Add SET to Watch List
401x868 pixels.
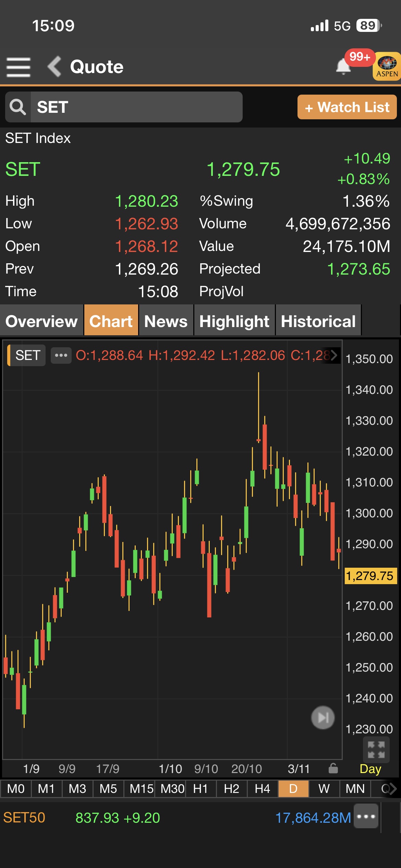click(347, 107)
